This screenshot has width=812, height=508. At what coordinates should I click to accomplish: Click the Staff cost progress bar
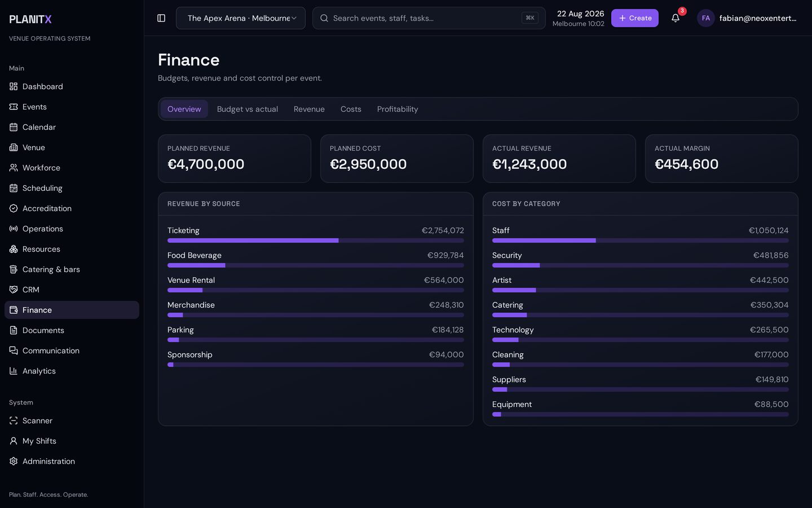(x=641, y=240)
